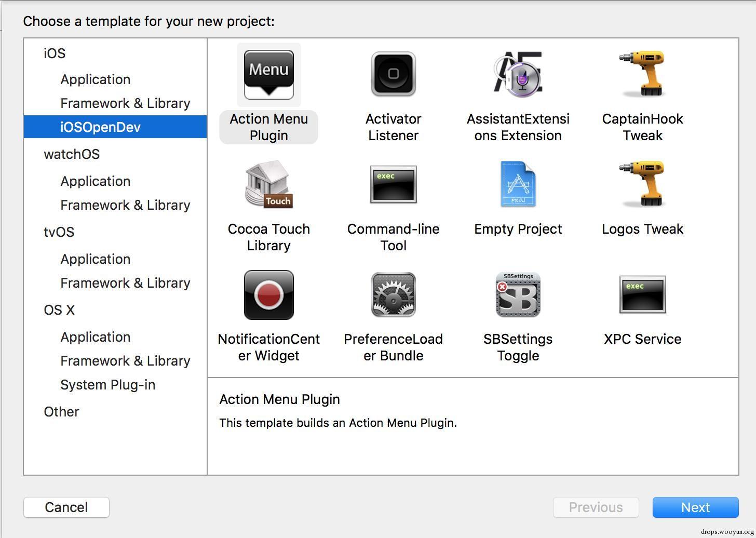
Task: Select the XPC Service exec icon
Action: 642,294
